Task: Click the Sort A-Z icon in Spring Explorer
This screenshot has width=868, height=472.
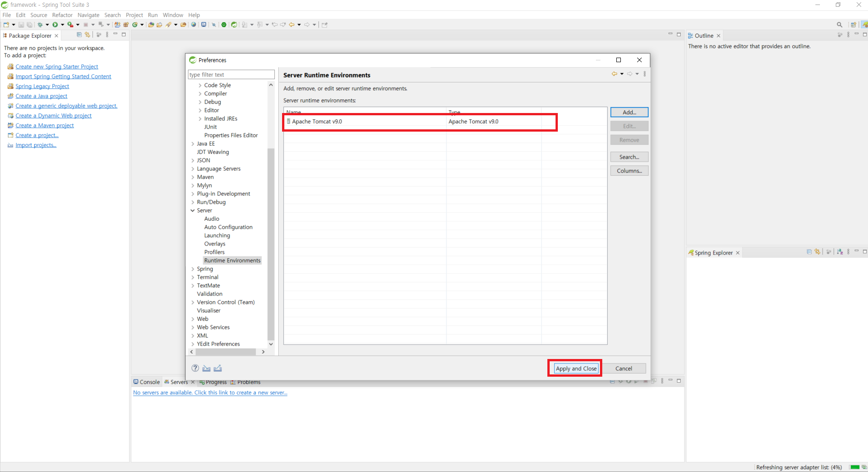Action: click(840, 251)
